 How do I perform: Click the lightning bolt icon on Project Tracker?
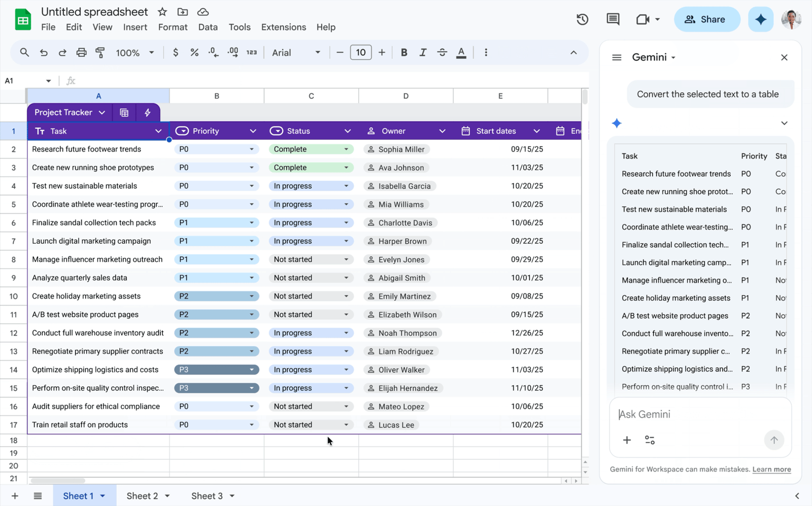click(x=148, y=113)
